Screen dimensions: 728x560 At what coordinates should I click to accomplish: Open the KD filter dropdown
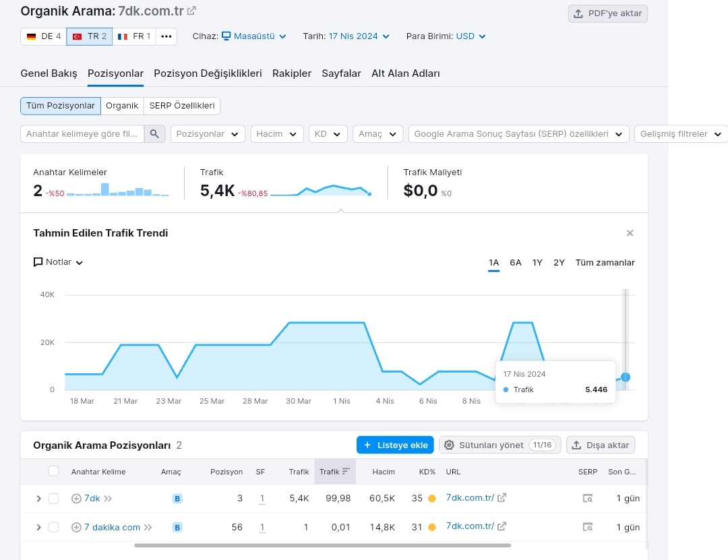328,133
